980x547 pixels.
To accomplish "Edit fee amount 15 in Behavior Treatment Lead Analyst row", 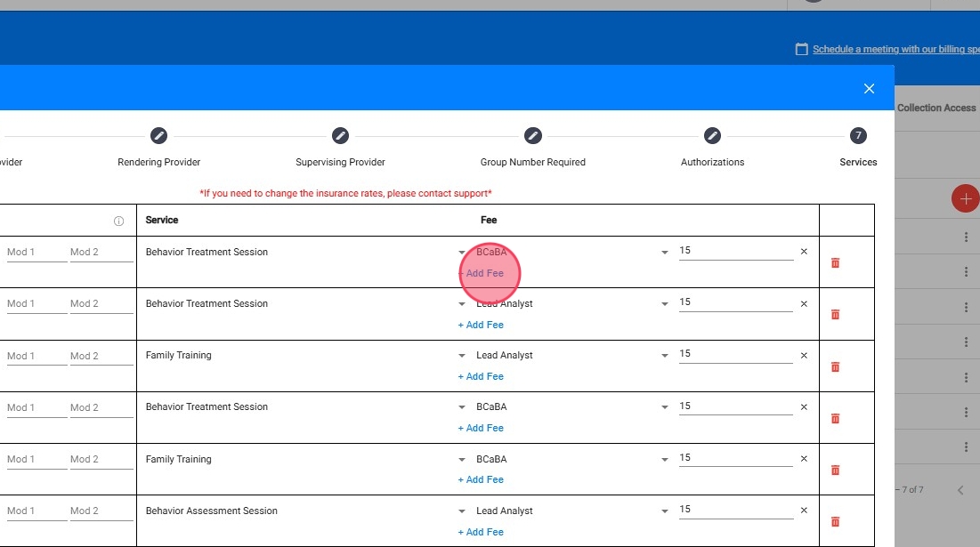I will pyautogui.click(x=735, y=302).
